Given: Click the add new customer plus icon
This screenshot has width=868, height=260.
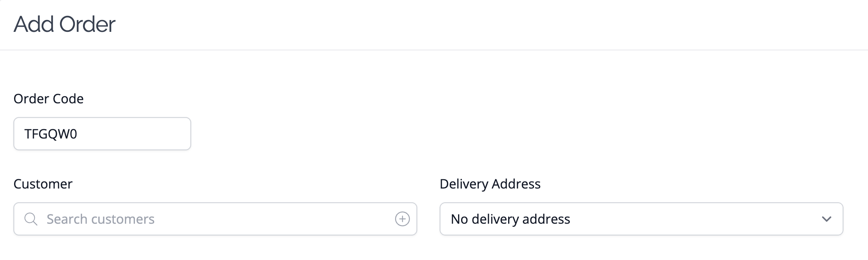Looking at the screenshot, I should [x=402, y=219].
